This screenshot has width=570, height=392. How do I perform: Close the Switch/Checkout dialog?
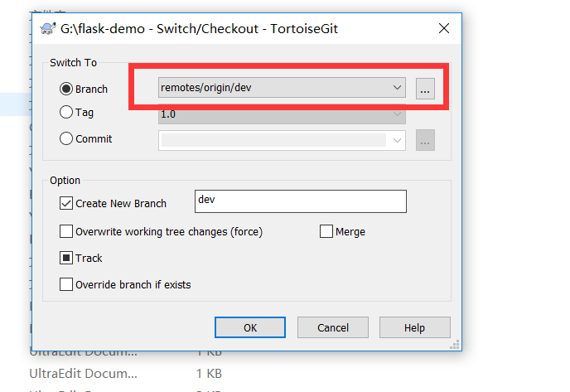click(x=444, y=28)
